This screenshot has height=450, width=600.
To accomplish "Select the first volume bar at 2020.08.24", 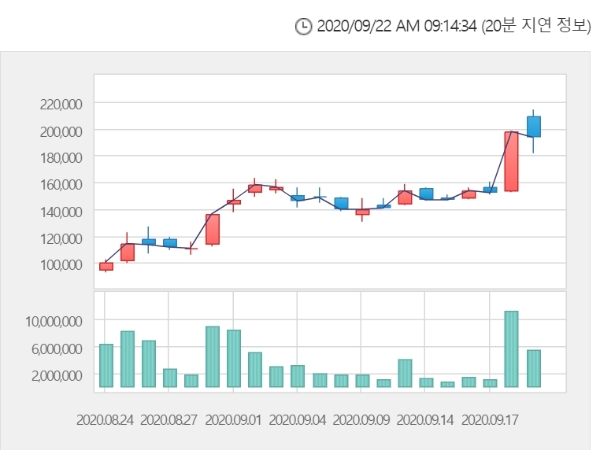I will click(106, 366).
